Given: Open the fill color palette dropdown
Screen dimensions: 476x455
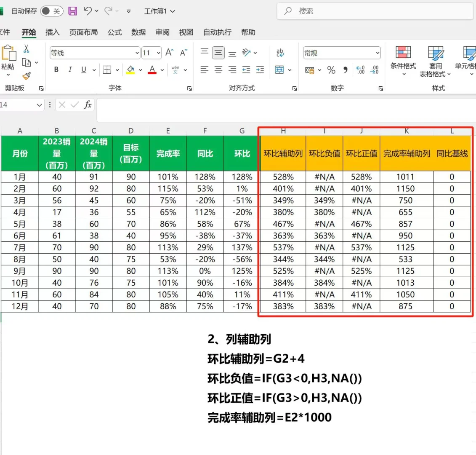Looking at the screenshot, I should (x=140, y=70).
